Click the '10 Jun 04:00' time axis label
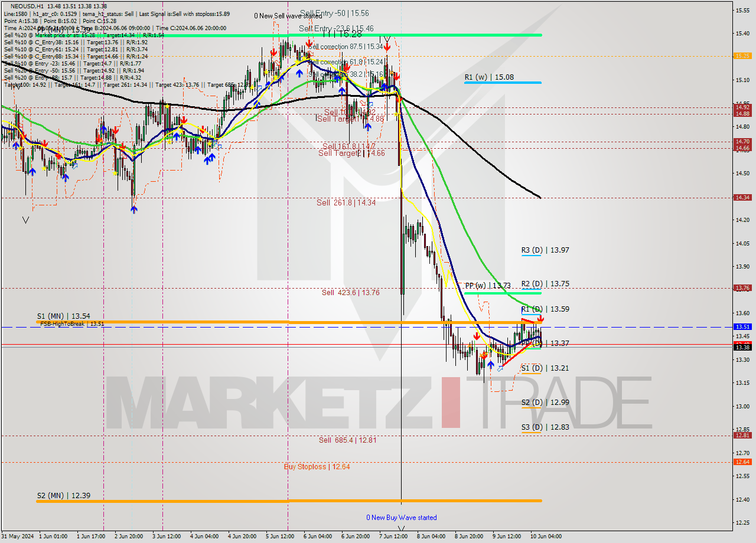 545,537
